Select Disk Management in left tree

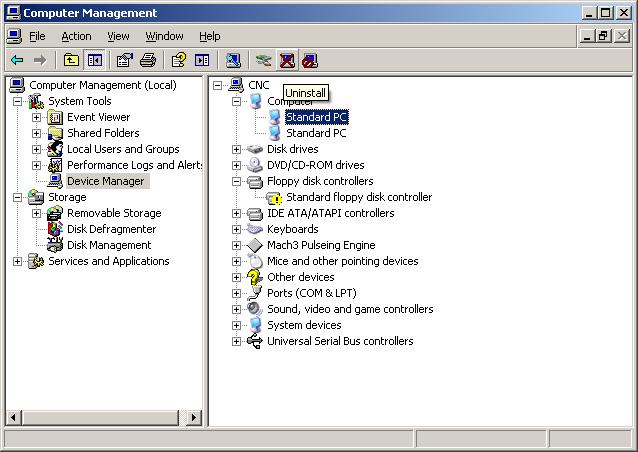(109, 245)
